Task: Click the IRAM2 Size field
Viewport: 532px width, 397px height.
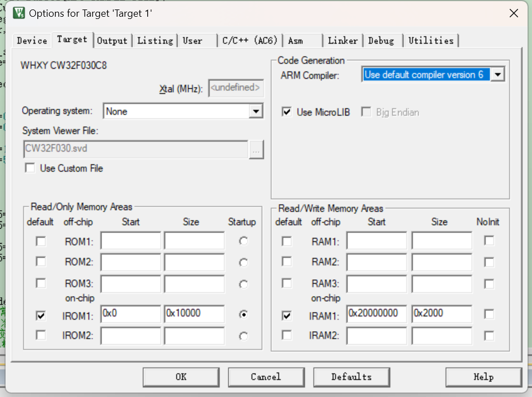Action: click(x=442, y=336)
